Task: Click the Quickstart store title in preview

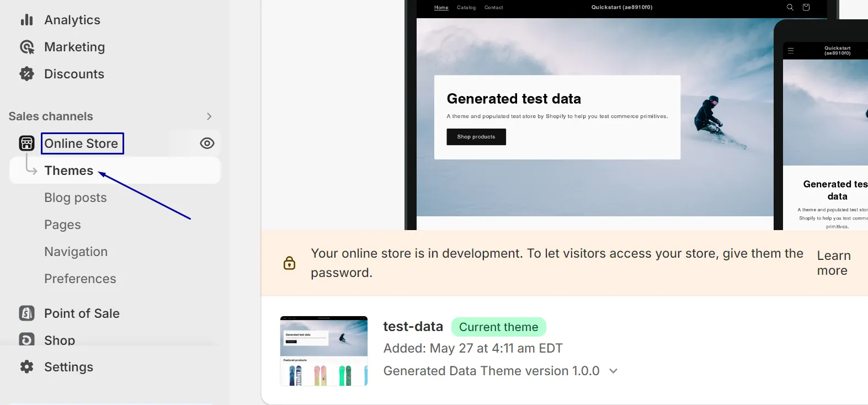Action: 622,7
